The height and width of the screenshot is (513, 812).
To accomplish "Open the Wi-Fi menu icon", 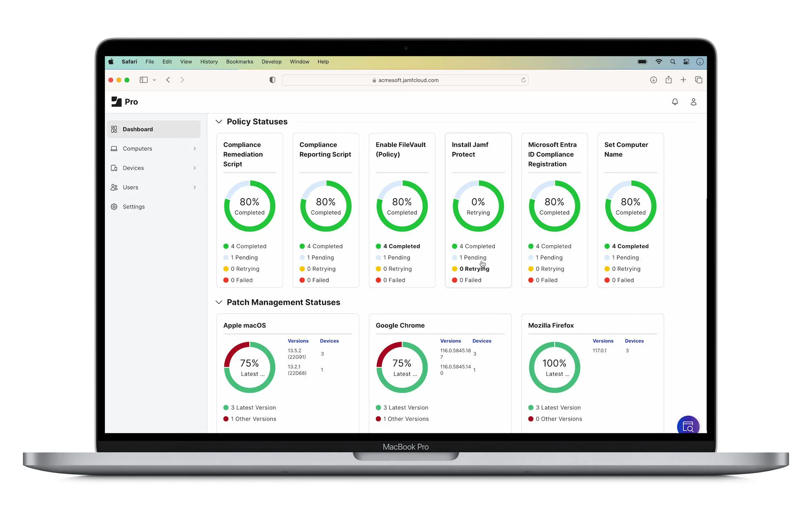I will tap(659, 62).
